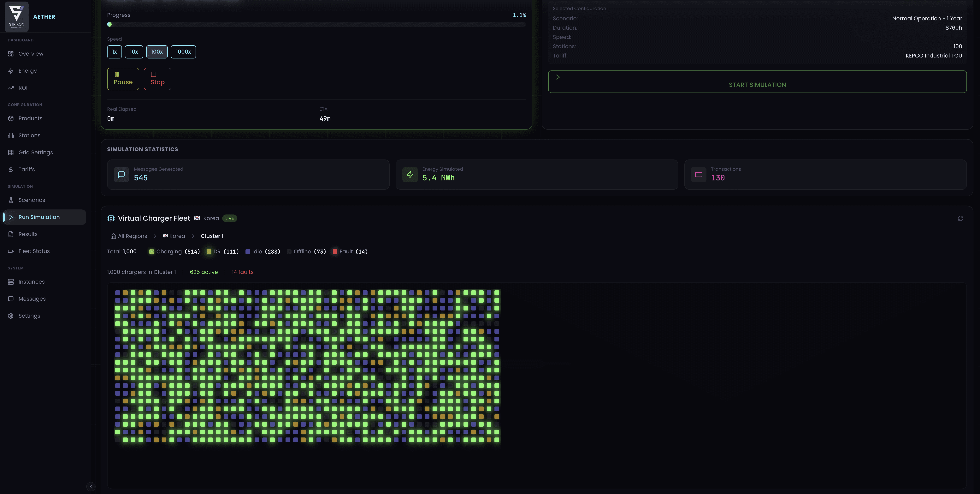Open the Scenarios page
Viewport: 980px width, 494px height.
(x=32, y=200)
